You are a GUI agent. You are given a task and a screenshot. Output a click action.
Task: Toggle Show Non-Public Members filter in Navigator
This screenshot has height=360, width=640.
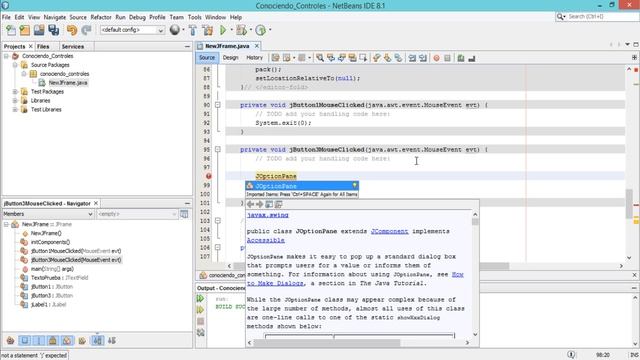[53, 340]
